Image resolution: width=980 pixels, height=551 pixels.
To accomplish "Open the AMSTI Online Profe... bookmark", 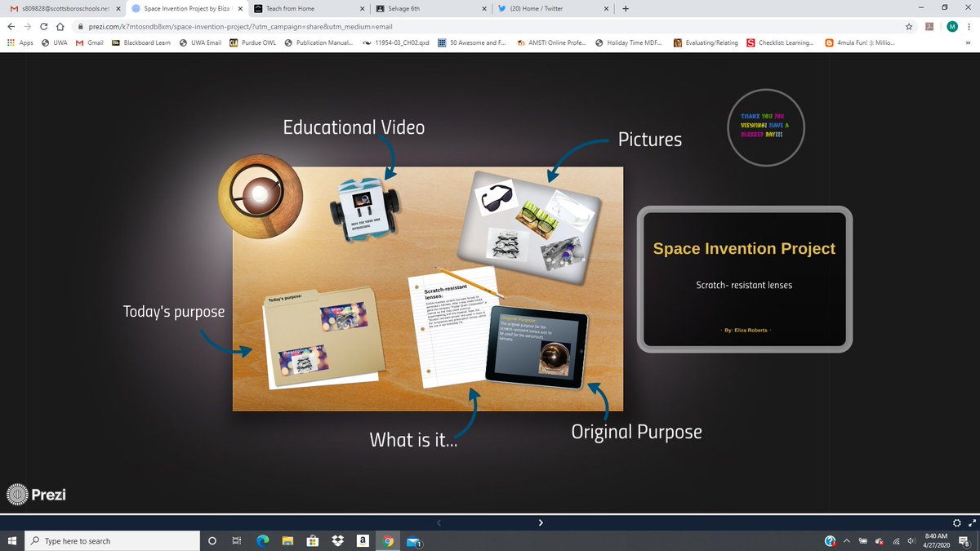I will [x=552, y=42].
